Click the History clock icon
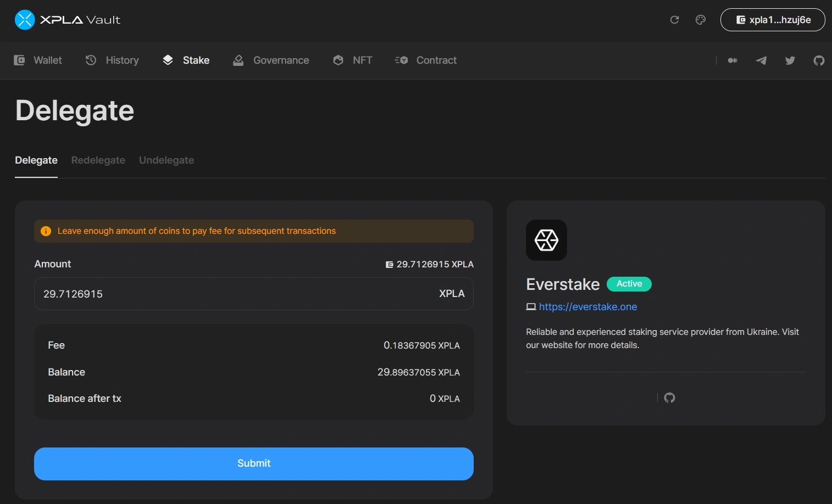 click(x=90, y=60)
